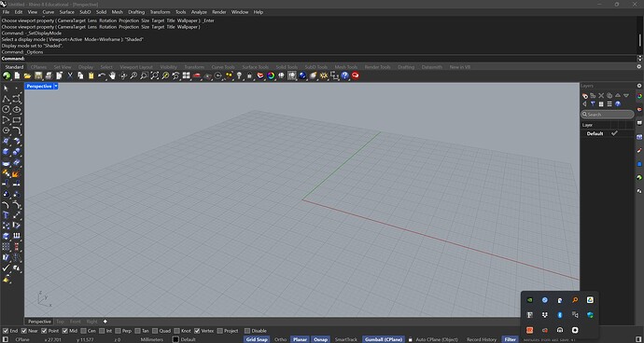
Task: Toggle the End osnap checkbox
Action: click(x=6, y=331)
